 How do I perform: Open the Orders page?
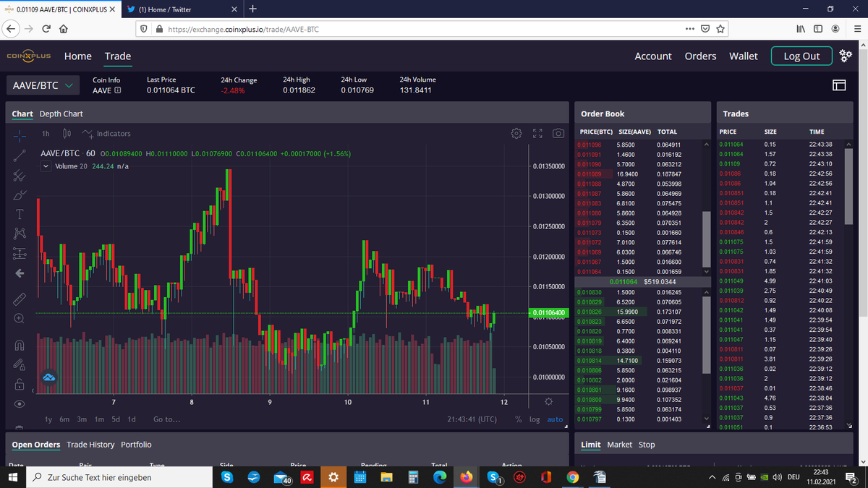point(700,56)
